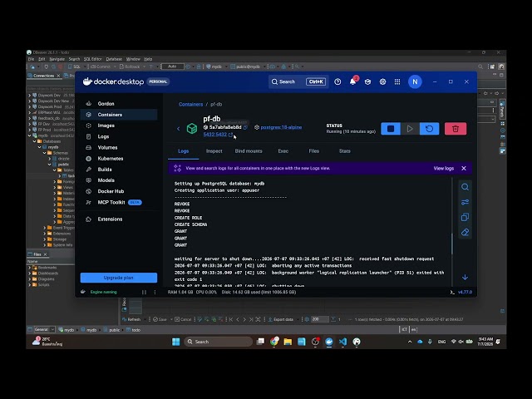Screen dimensions: 532x399
Task: Open DBeaver Database menu
Action: pyautogui.click(x=114, y=59)
